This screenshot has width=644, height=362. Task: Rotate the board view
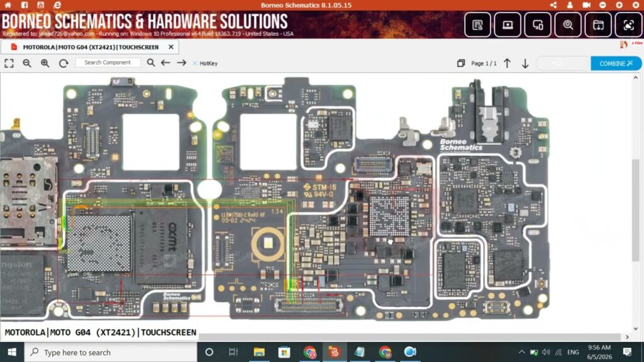[x=64, y=63]
